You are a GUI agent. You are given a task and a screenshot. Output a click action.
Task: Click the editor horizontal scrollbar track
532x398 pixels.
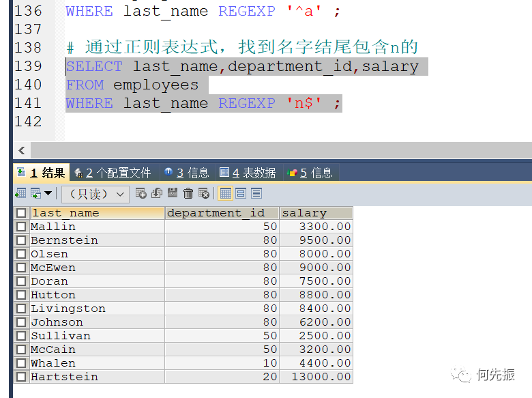(x=281, y=150)
